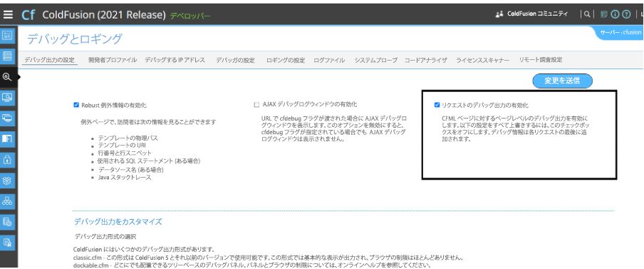Image resolution: width=644 pixels, height=269 pixels.
Task: Go to the デバッガの設定 tab
Action: [235, 60]
